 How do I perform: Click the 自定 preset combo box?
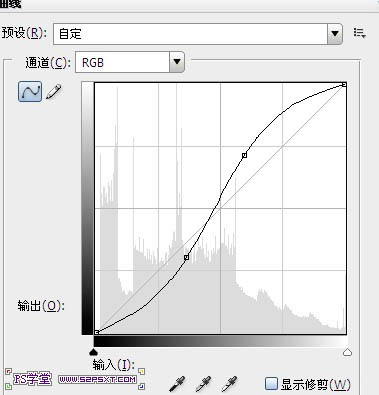tap(198, 34)
